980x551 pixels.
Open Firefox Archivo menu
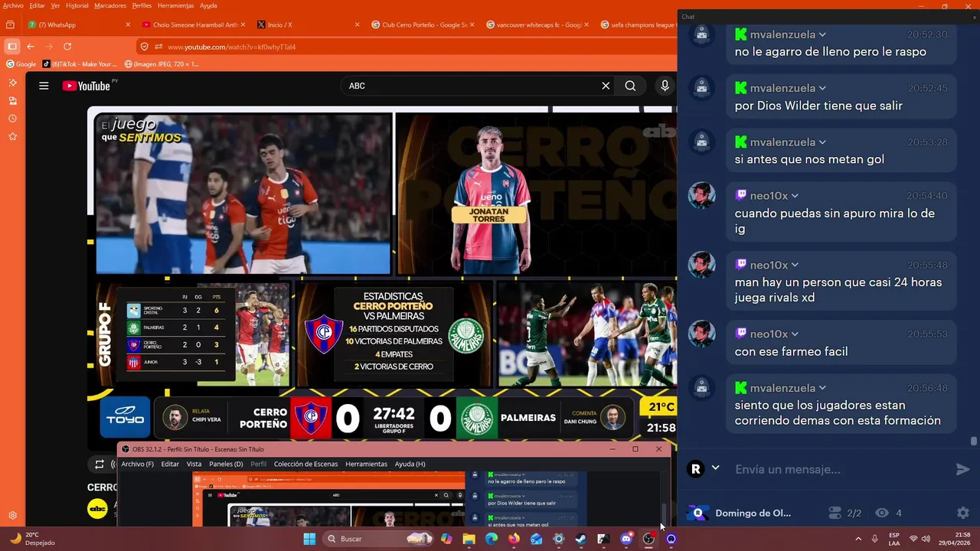[x=13, y=5]
